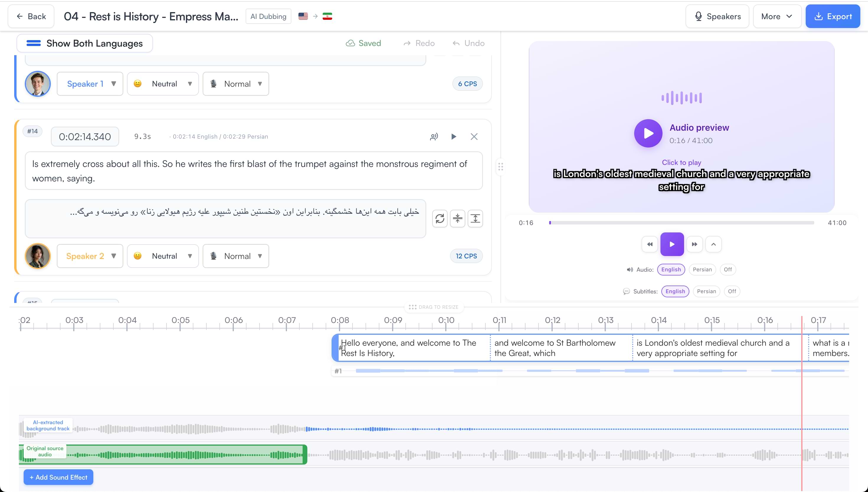The image size is (868, 492).
Task: Select the 'and welcome to St Bartholomew' clip
Action: [x=561, y=348]
